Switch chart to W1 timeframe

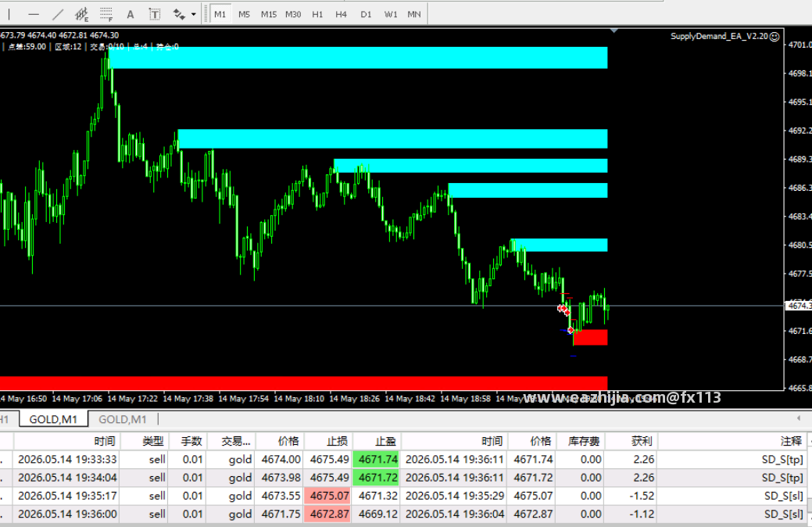click(391, 15)
